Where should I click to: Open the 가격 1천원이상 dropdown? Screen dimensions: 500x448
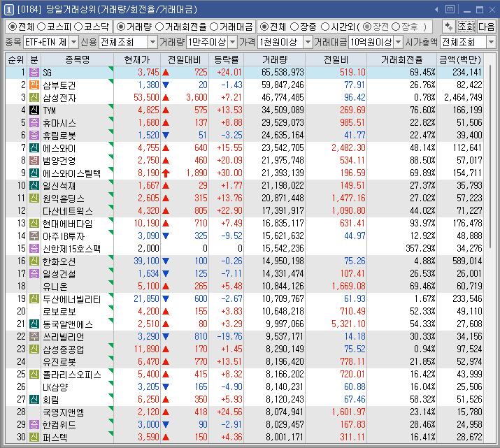308,42
